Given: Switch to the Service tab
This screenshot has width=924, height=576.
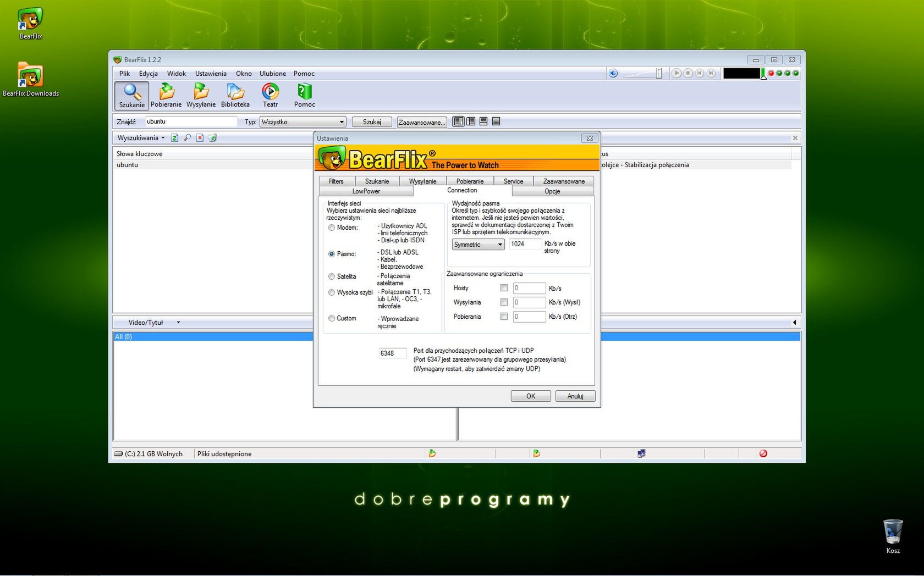Looking at the screenshot, I should [513, 181].
